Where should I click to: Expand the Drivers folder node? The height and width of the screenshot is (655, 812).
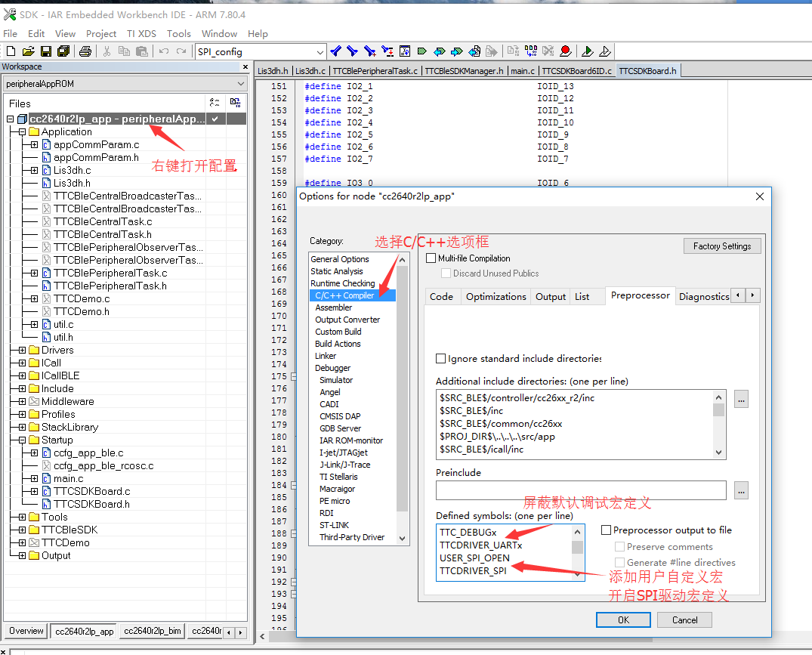point(22,350)
